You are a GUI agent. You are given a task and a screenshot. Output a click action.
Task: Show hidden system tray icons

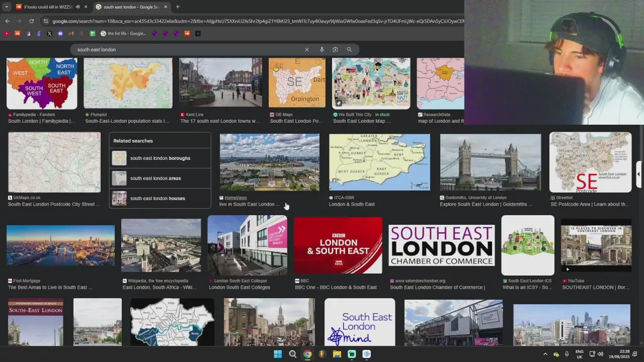545,354
